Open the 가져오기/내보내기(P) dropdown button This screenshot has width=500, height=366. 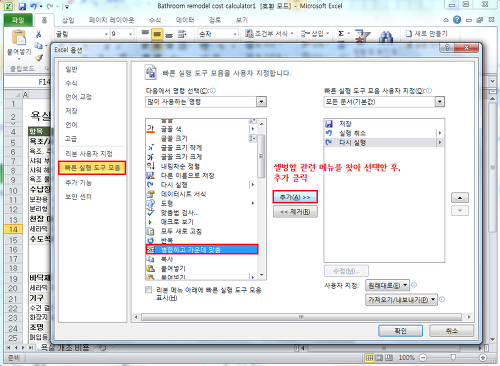(x=401, y=299)
